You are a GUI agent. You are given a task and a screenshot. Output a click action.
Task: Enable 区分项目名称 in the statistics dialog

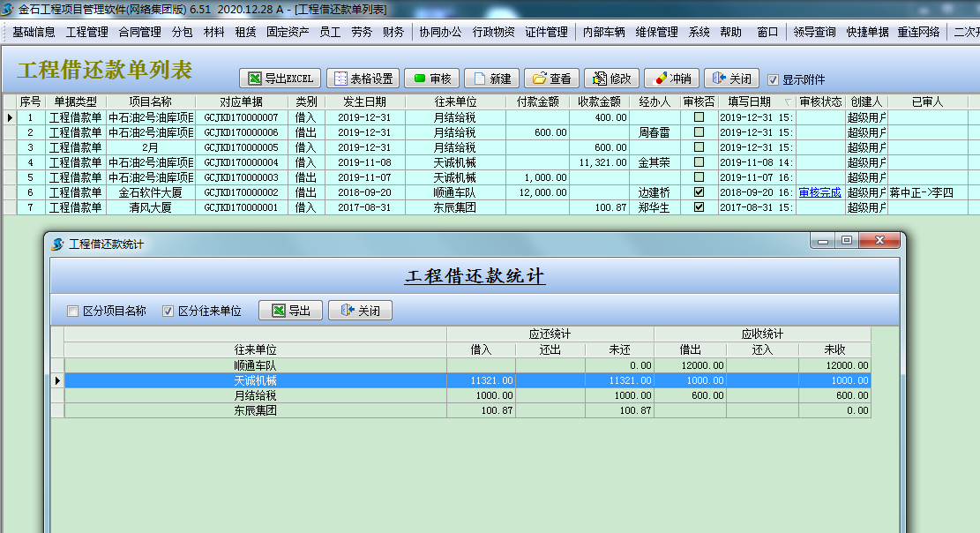74,310
